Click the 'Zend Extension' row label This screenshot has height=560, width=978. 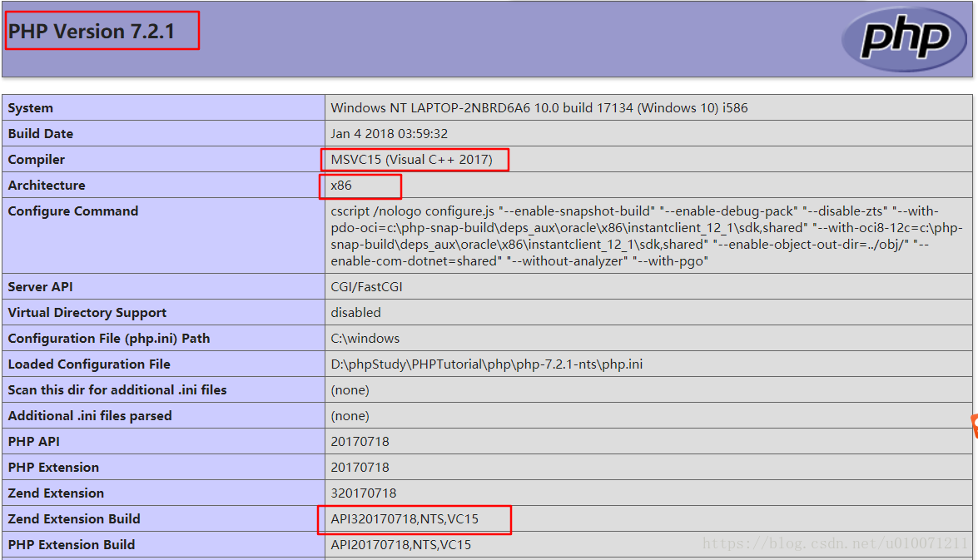(56, 493)
